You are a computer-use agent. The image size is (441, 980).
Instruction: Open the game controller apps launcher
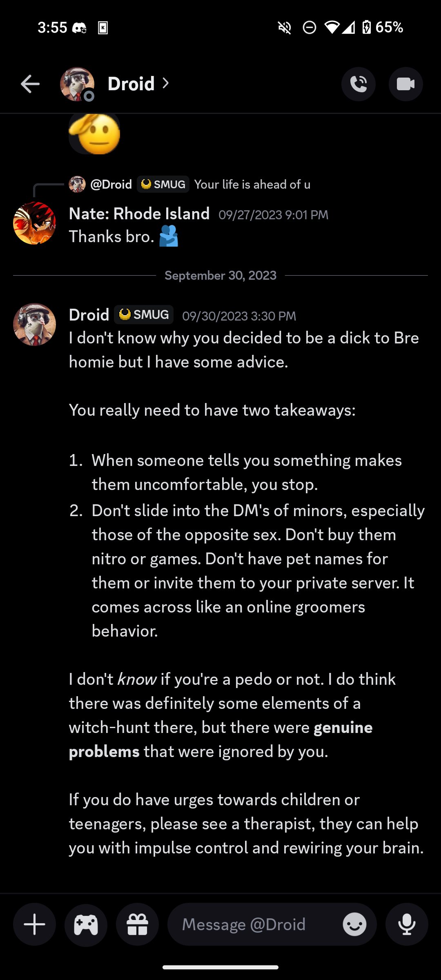pyautogui.click(x=86, y=924)
